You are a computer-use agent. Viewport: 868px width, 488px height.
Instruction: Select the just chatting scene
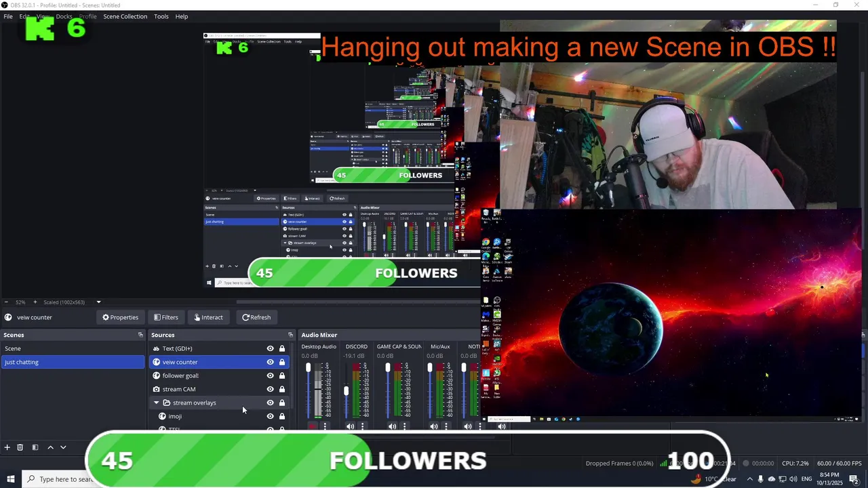point(73,362)
